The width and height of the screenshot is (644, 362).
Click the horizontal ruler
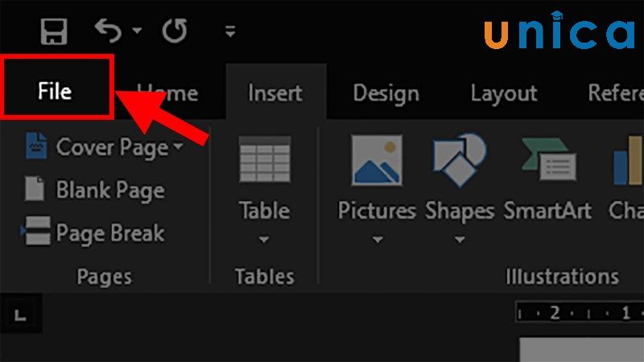pyautogui.click(x=578, y=313)
